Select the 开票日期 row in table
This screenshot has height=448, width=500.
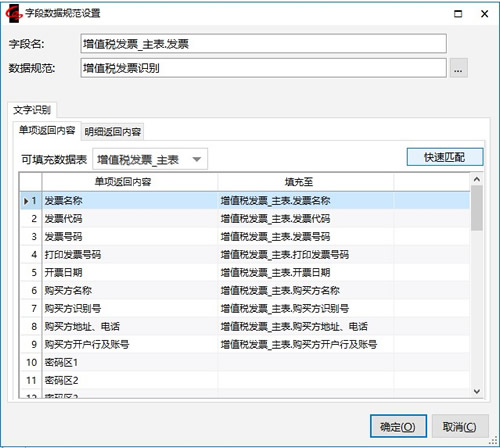[245, 273]
